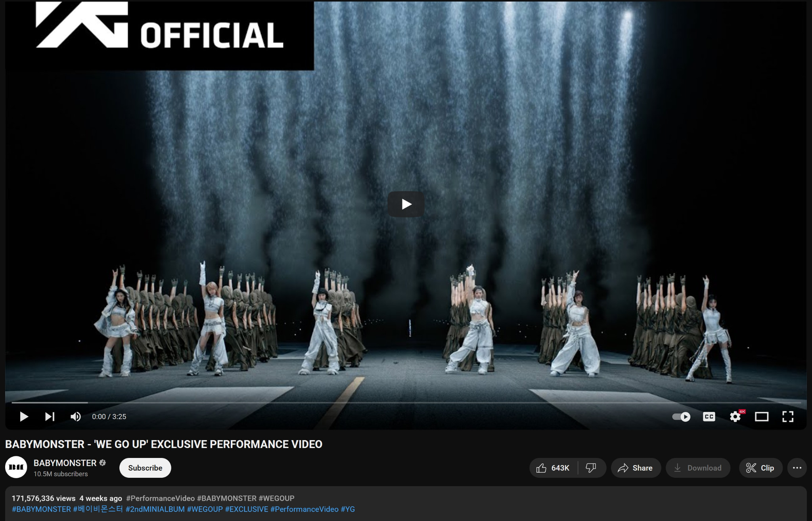
Task: Skip to next video
Action: (50, 417)
